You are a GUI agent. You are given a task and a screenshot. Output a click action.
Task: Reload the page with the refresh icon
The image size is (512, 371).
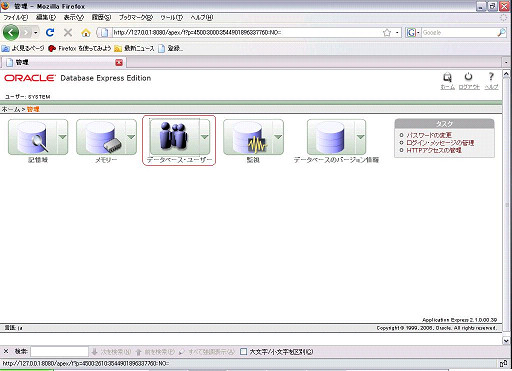50,32
